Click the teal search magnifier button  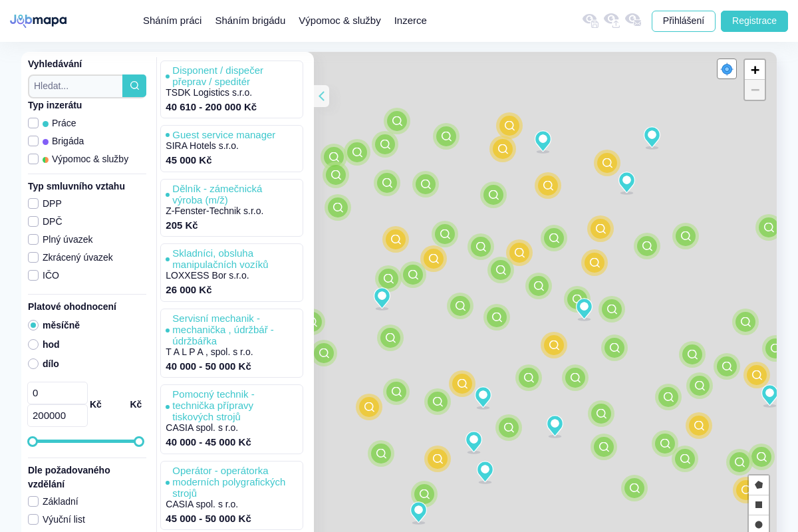pyautogui.click(x=134, y=86)
